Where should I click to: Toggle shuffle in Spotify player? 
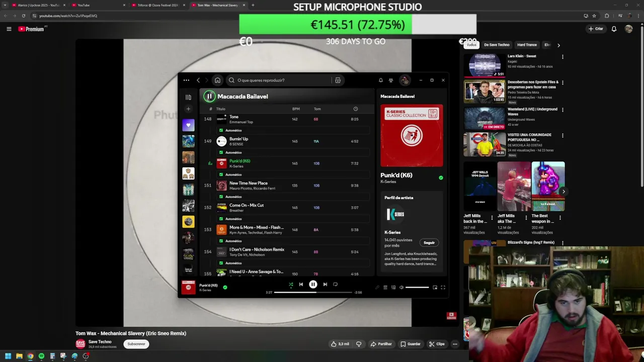tap(291, 284)
